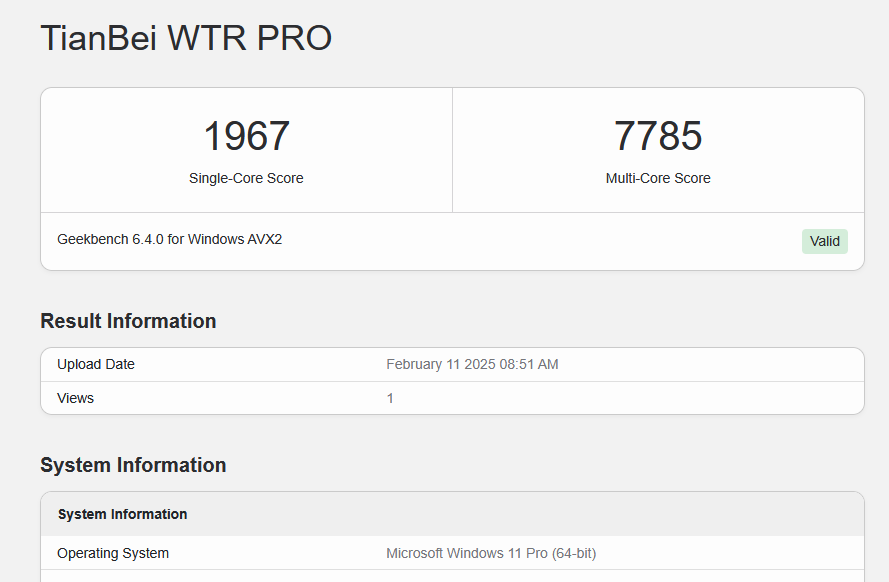Select the multi-core score value 7785
Screen dimensions: 889x582
(658, 136)
